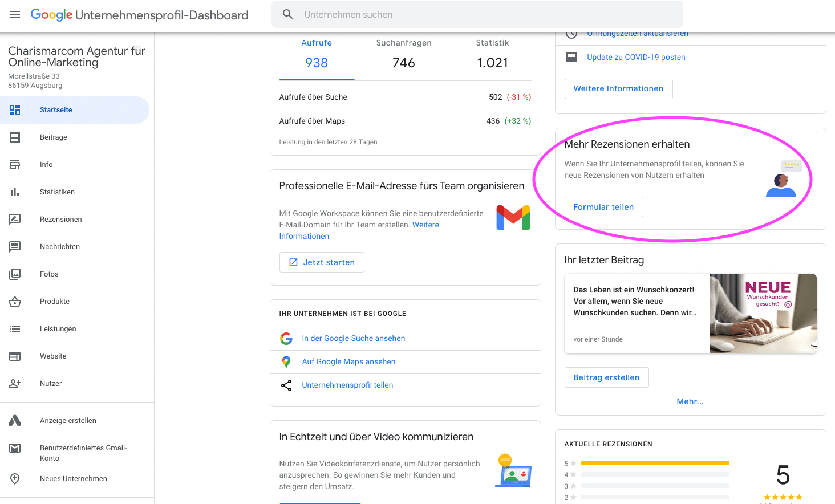Click the Google G logo icon
Image resolution: width=835 pixels, height=504 pixels.
286,339
